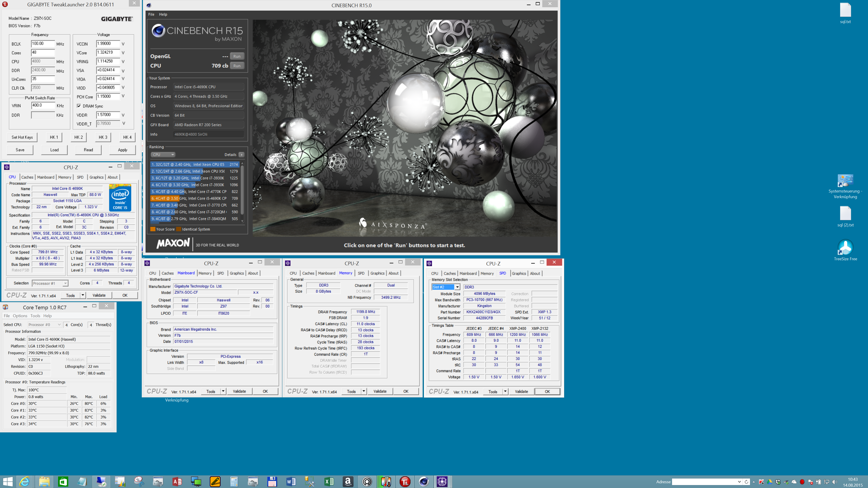The width and height of the screenshot is (868, 488).
Task: Click the BCLK frequency input field
Action: coord(43,44)
